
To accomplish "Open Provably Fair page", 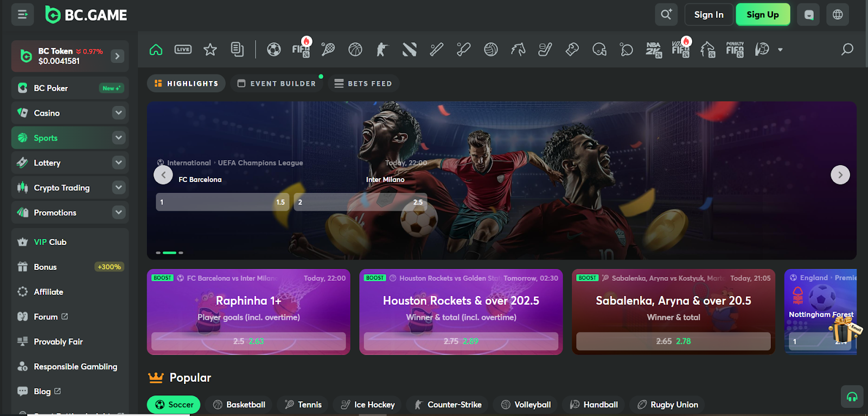I will 70,342.
